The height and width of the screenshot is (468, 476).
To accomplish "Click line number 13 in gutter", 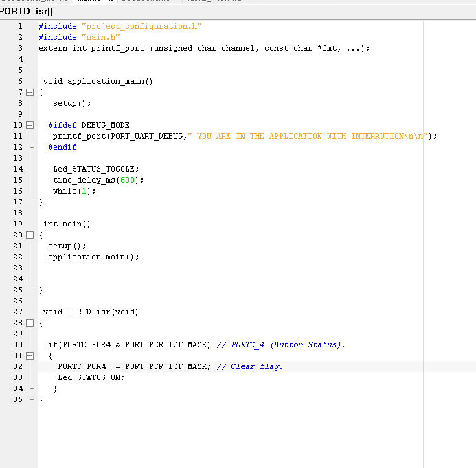I will [x=18, y=158].
